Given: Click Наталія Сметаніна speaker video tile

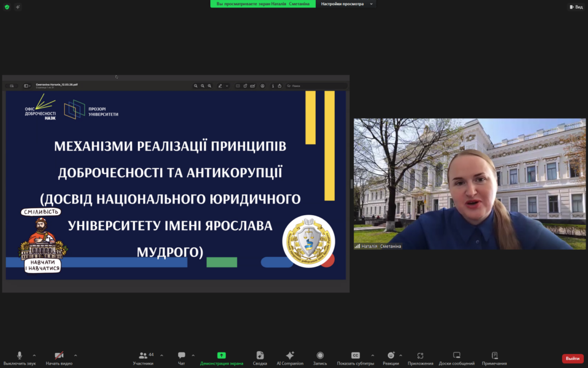Looking at the screenshot, I should click(469, 184).
